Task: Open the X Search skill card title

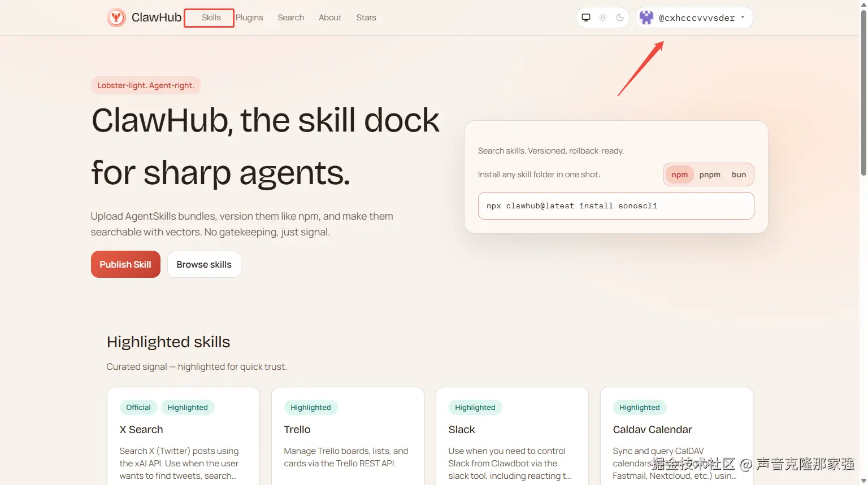Action: tap(141, 430)
